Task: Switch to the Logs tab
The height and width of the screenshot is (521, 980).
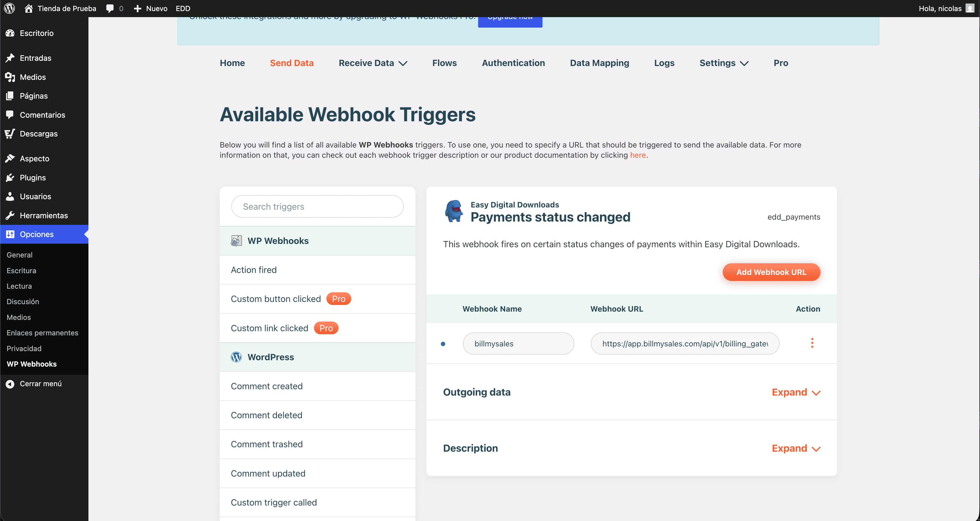Action: click(x=664, y=63)
